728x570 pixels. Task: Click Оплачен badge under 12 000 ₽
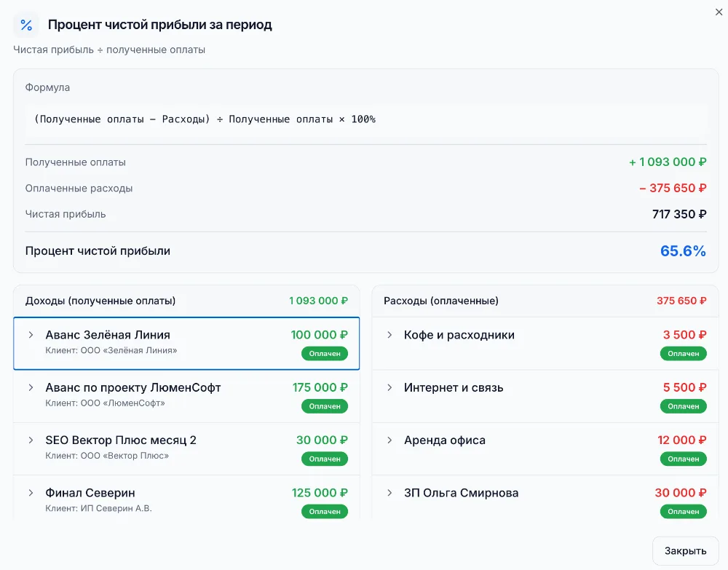(684, 459)
